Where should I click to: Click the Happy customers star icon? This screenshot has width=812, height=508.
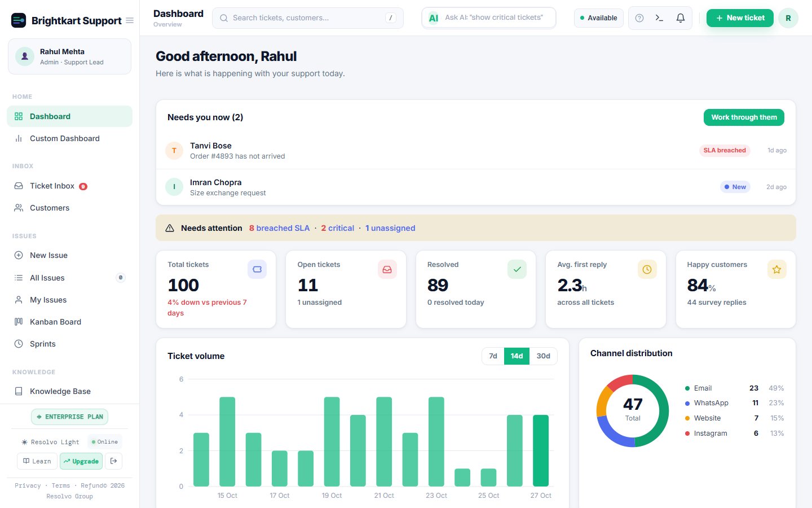tap(777, 269)
